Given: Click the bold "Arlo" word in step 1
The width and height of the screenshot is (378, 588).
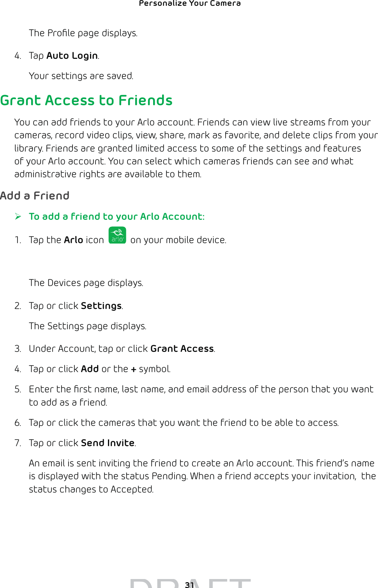Looking at the screenshot, I should tap(74, 240).
